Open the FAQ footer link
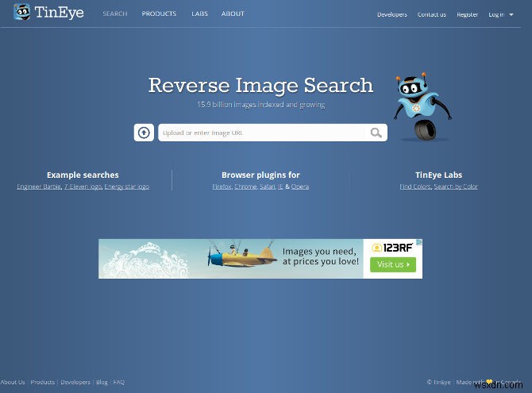Image resolution: width=532 pixels, height=393 pixels. point(119,382)
